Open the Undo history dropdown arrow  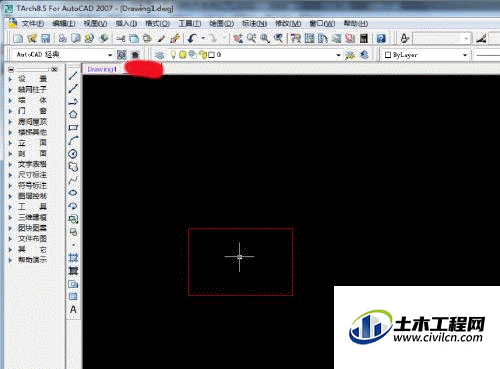point(203,38)
